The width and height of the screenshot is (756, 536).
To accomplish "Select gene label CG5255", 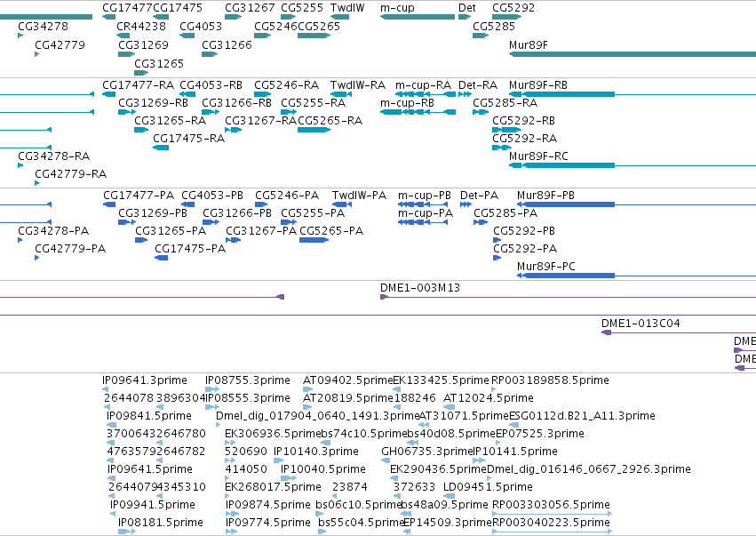I will [x=302, y=8].
